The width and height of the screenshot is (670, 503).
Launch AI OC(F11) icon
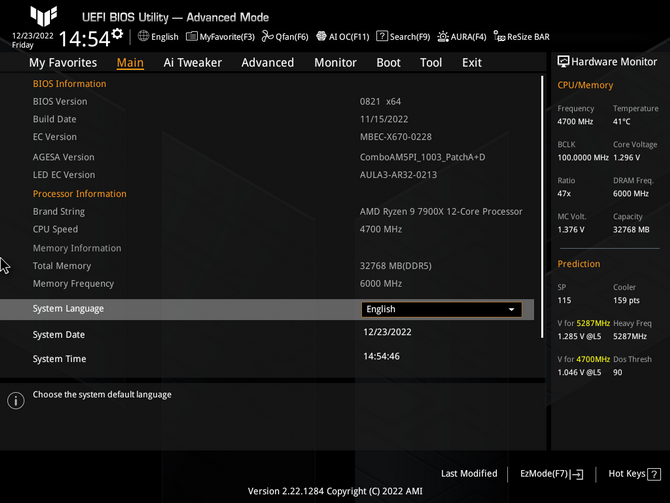[321, 36]
